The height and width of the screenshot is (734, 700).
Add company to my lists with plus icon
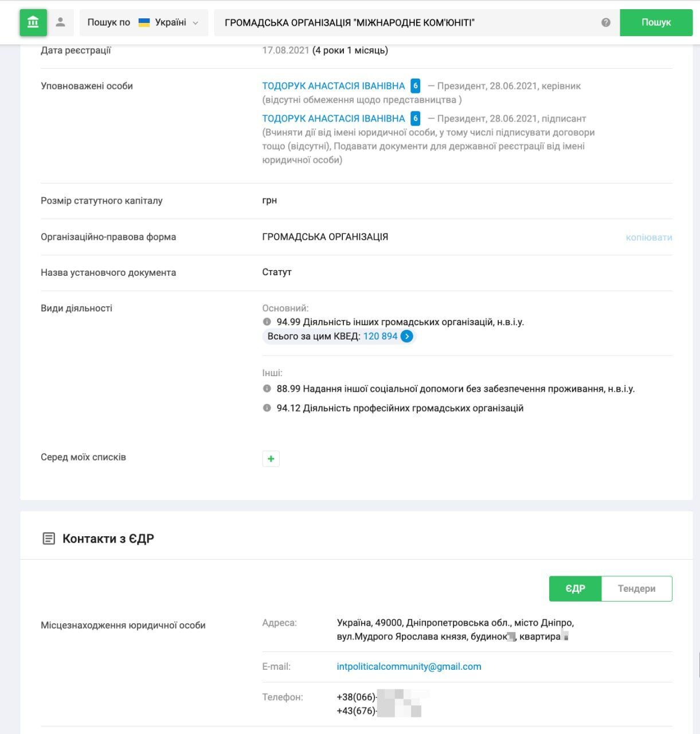pos(271,459)
